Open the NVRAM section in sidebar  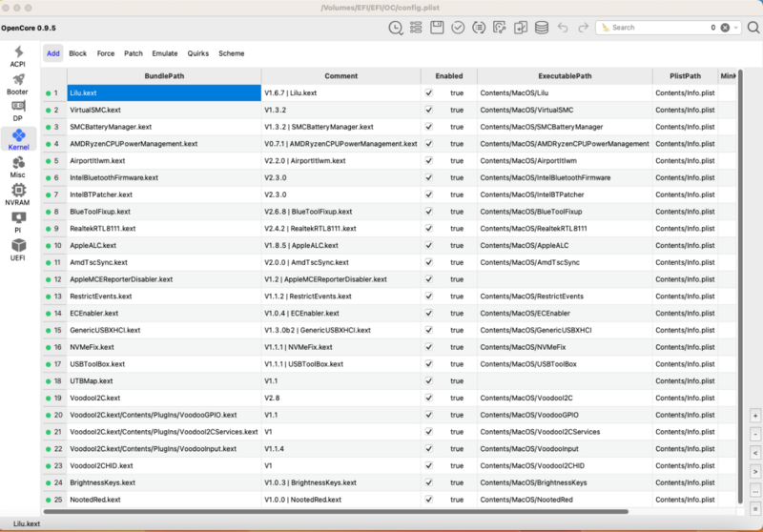pyautogui.click(x=18, y=195)
